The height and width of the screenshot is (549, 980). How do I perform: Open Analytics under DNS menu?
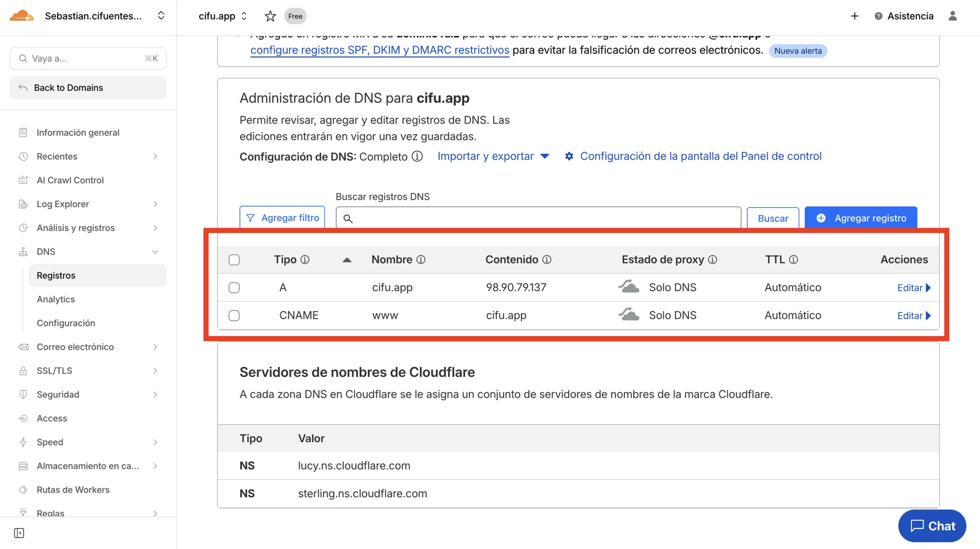click(x=56, y=299)
